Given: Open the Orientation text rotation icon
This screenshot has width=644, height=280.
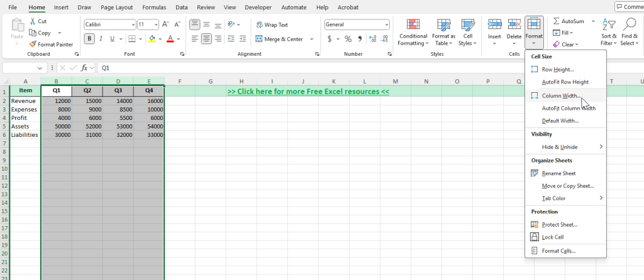Looking at the screenshot, I should (231, 24).
